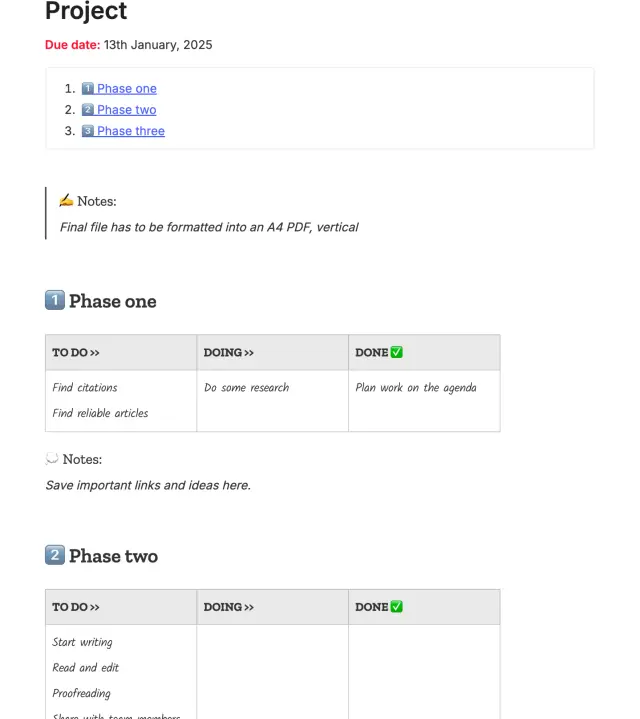Jump to the Phase two link text

127,110
